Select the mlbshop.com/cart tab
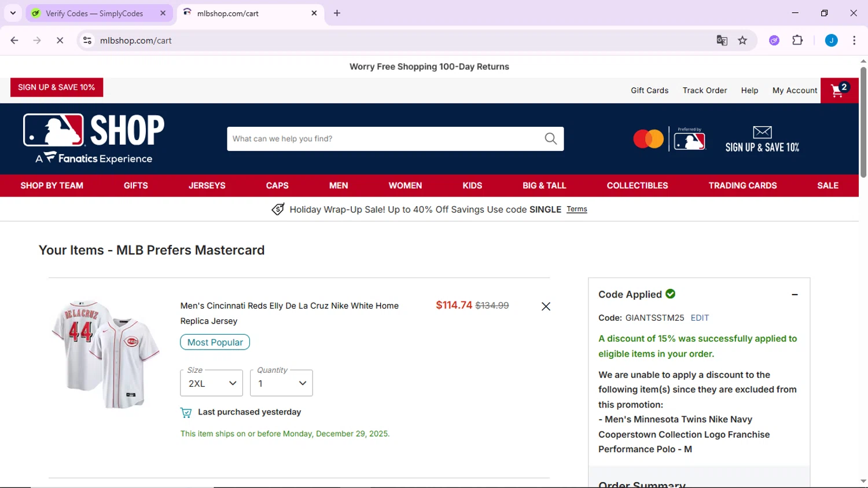Screen dimensions: 868x488 pyautogui.click(x=249, y=13)
